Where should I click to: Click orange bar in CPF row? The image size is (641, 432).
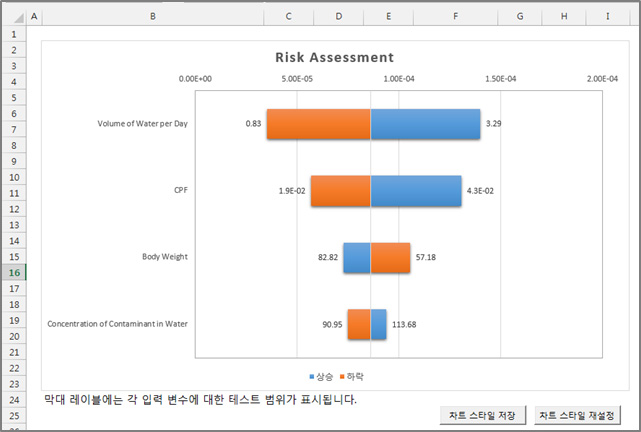341,191
